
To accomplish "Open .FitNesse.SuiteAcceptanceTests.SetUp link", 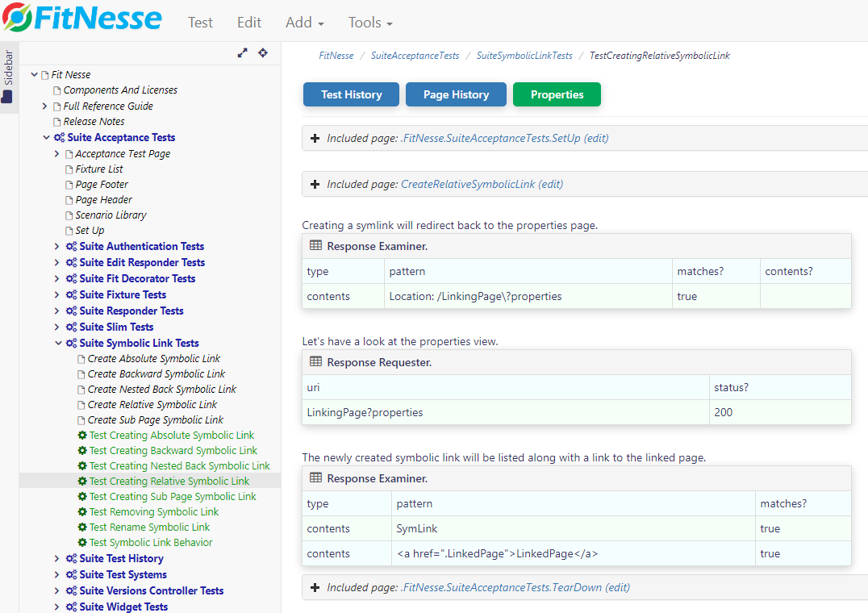I will click(490, 138).
